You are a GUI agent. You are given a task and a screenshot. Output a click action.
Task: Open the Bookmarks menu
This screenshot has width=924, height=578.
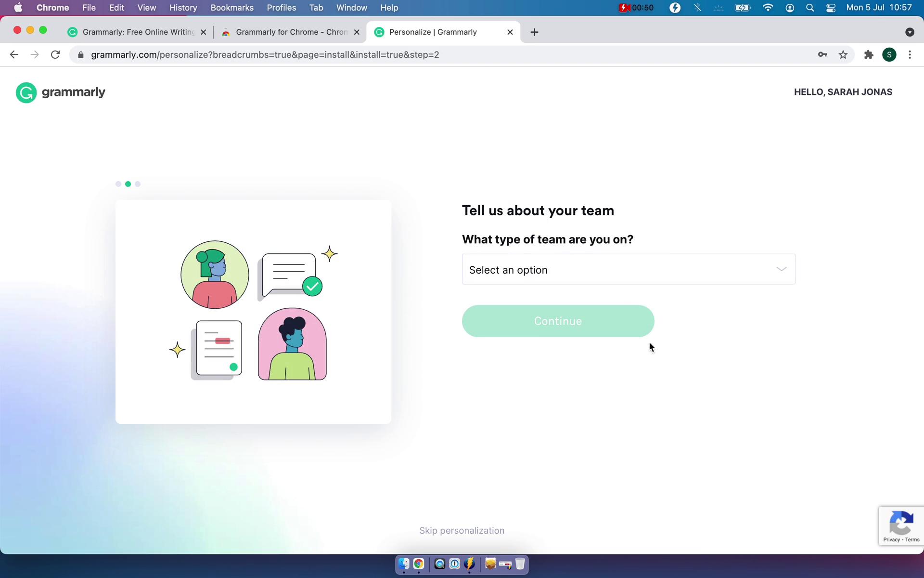click(x=232, y=8)
